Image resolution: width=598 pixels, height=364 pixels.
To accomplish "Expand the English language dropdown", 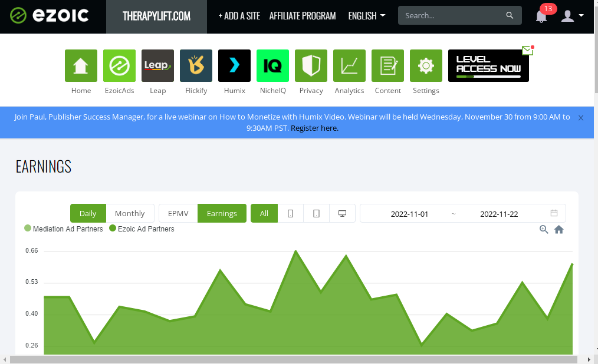I will click(x=366, y=16).
